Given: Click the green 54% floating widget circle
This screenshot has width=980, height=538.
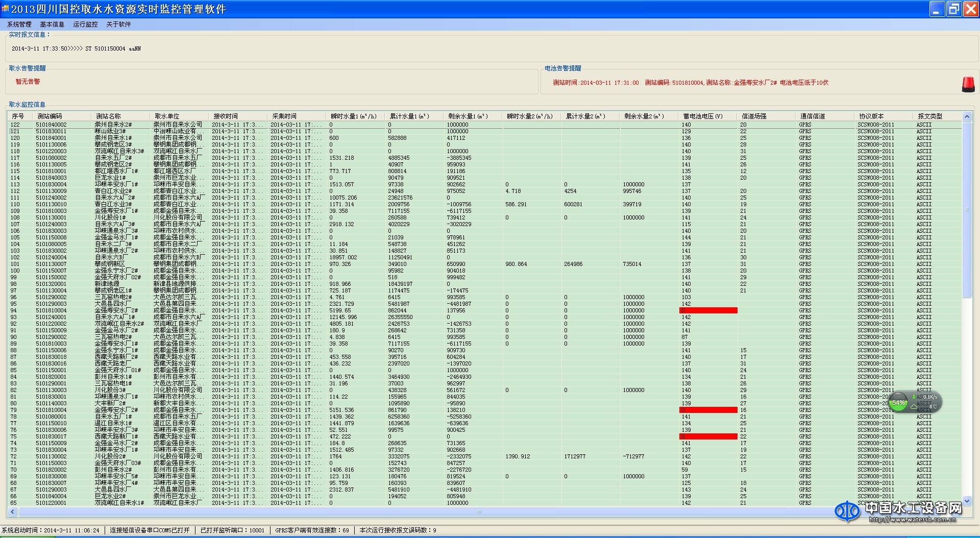Looking at the screenshot, I should tap(898, 403).
